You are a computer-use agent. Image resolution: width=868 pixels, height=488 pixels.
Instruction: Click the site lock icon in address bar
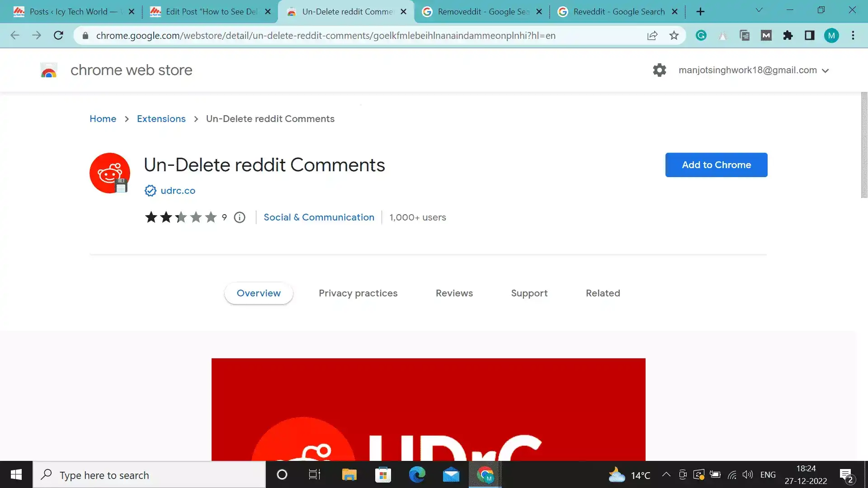click(x=85, y=35)
